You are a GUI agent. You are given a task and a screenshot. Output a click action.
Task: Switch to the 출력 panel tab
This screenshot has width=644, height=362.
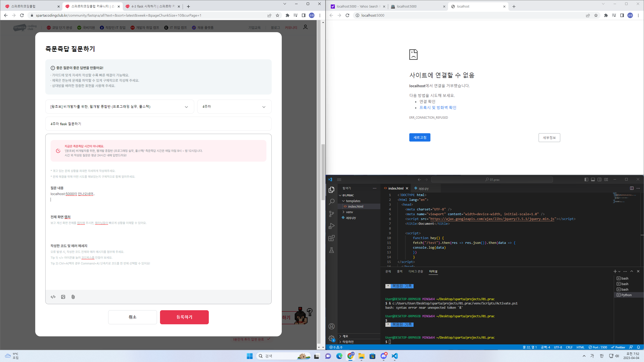[400, 271]
